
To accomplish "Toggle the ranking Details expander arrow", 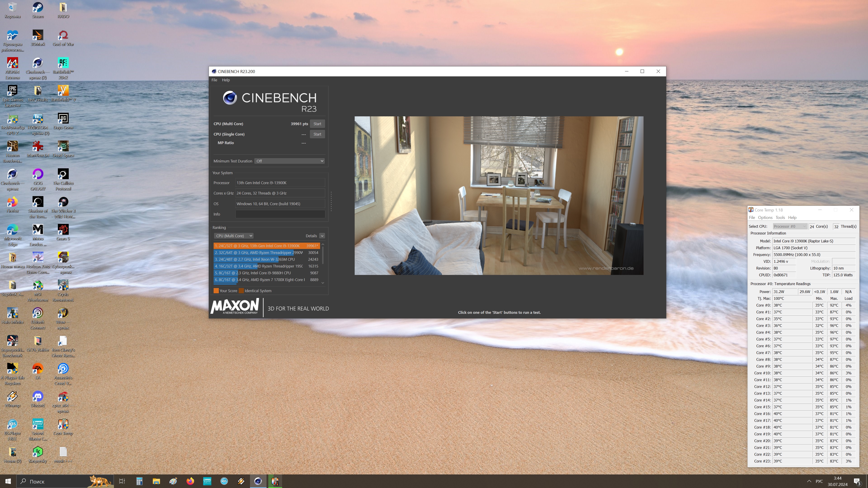I will 322,236.
